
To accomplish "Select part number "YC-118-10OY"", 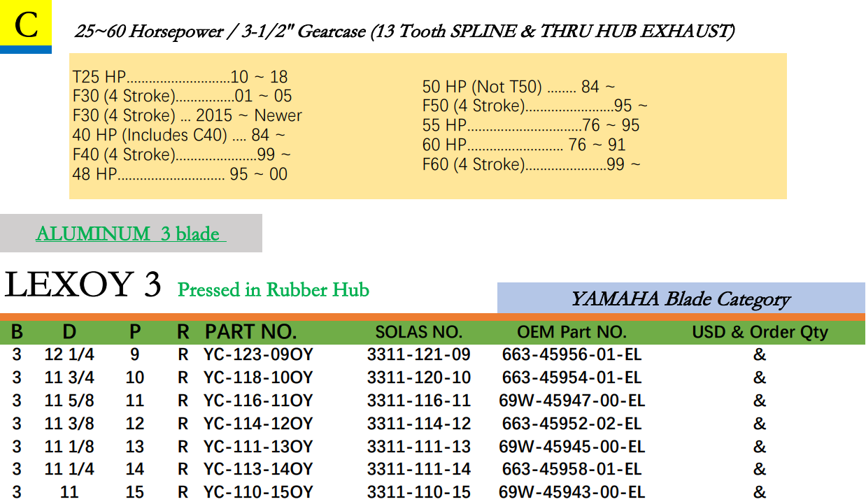I will (x=258, y=377).
